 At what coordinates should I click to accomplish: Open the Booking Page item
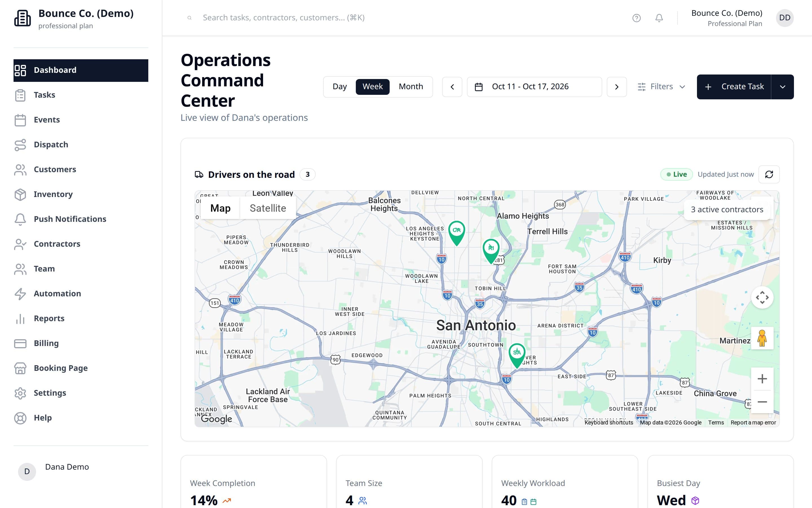(81, 368)
